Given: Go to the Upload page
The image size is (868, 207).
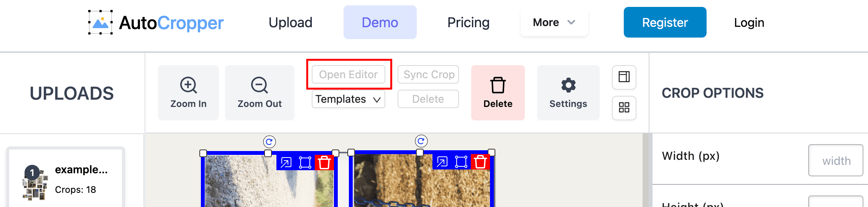Looking at the screenshot, I should [291, 22].
